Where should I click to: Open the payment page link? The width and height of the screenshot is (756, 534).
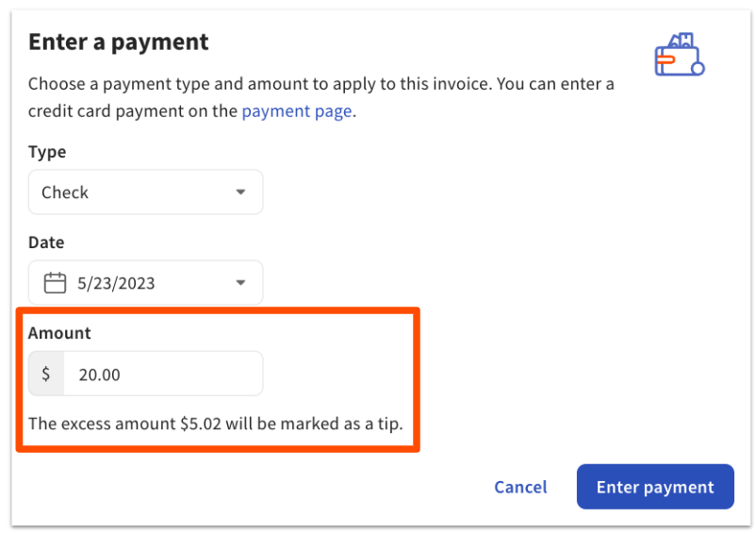click(x=297, y=111)
